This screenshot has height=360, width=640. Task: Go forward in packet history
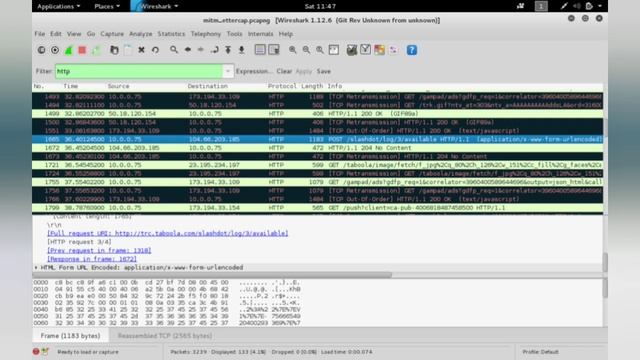tap(201, 50)
